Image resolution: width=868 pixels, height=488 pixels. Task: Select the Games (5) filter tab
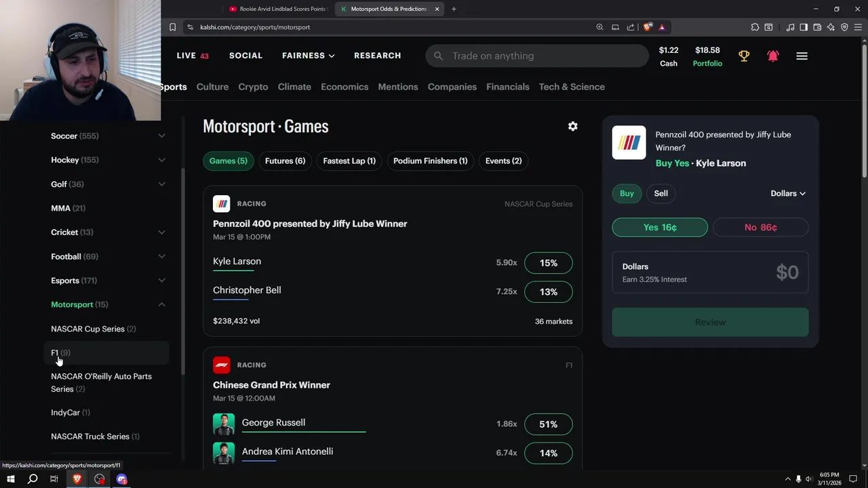229,161
